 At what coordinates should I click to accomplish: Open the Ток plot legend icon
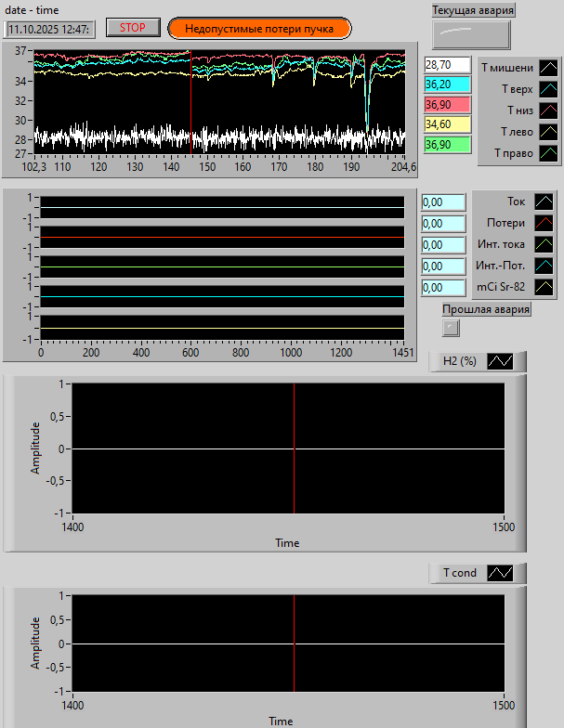click(x=543, y=201)
